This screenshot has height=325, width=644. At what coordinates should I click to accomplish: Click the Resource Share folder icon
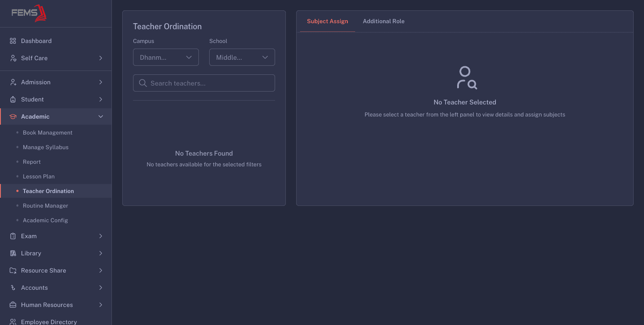tap(13, 270)
